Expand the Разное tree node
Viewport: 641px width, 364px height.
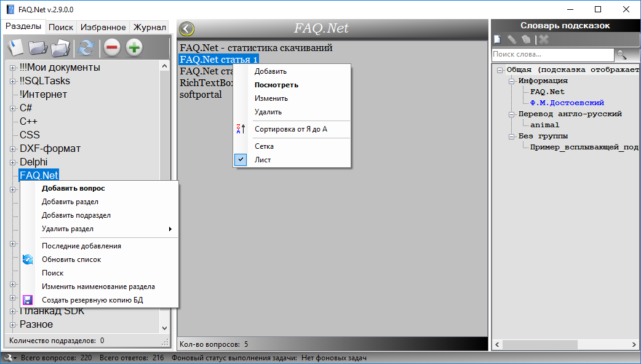tap(13, 325)
